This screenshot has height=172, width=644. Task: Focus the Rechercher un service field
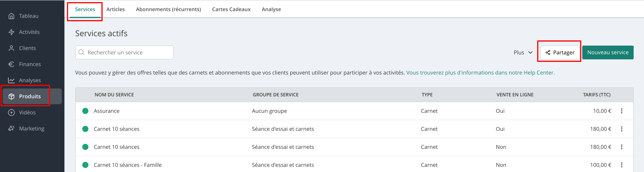(x=124, y=52)
